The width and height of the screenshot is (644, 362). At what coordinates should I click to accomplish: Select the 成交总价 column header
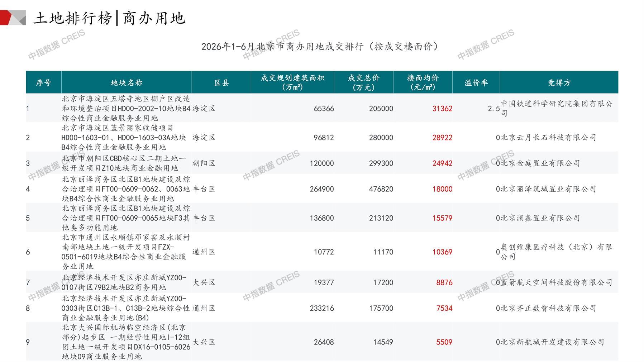364,82
